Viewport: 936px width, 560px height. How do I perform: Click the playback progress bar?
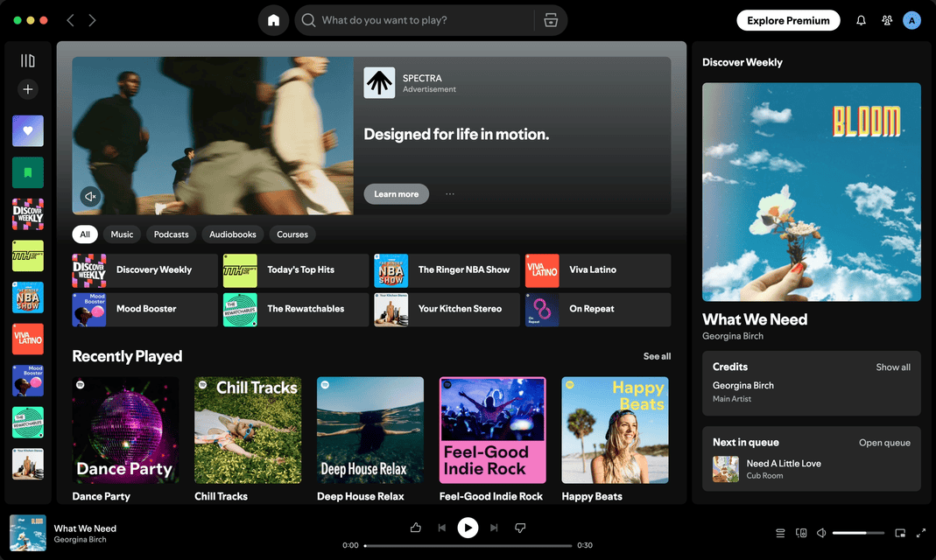coord(468,546)
